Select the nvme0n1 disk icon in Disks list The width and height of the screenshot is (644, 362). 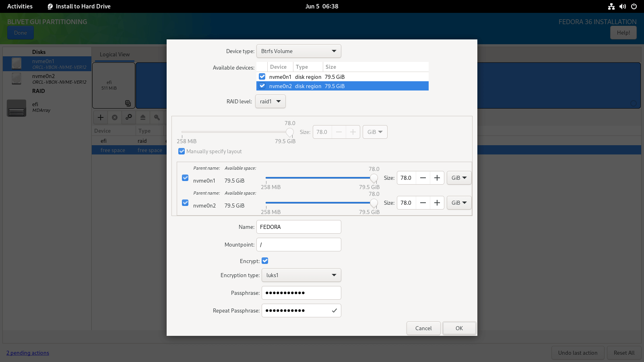click(17, 64)
